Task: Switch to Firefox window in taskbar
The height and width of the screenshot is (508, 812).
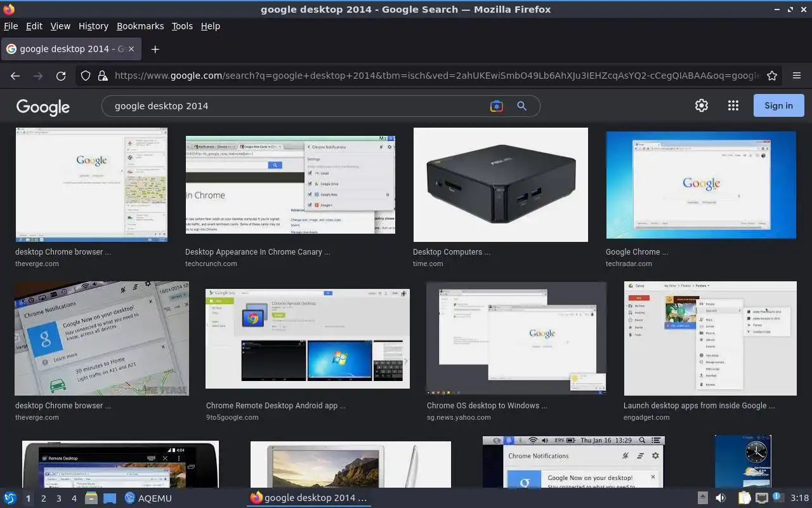Action: [308, 498]
